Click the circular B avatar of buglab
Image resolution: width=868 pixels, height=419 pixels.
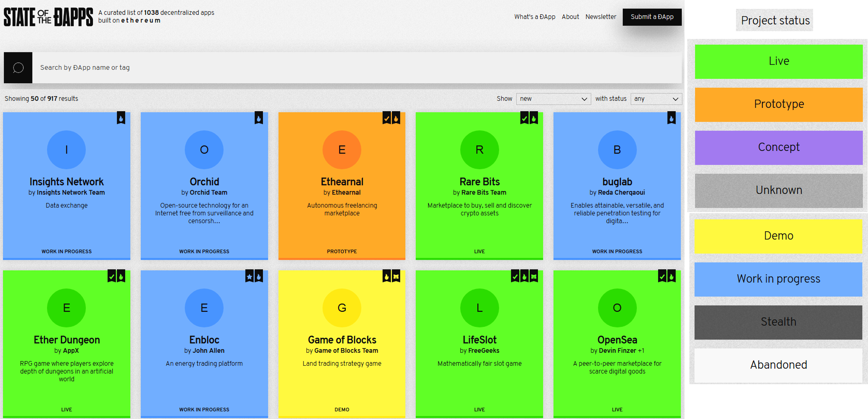[x=617, y=149]
